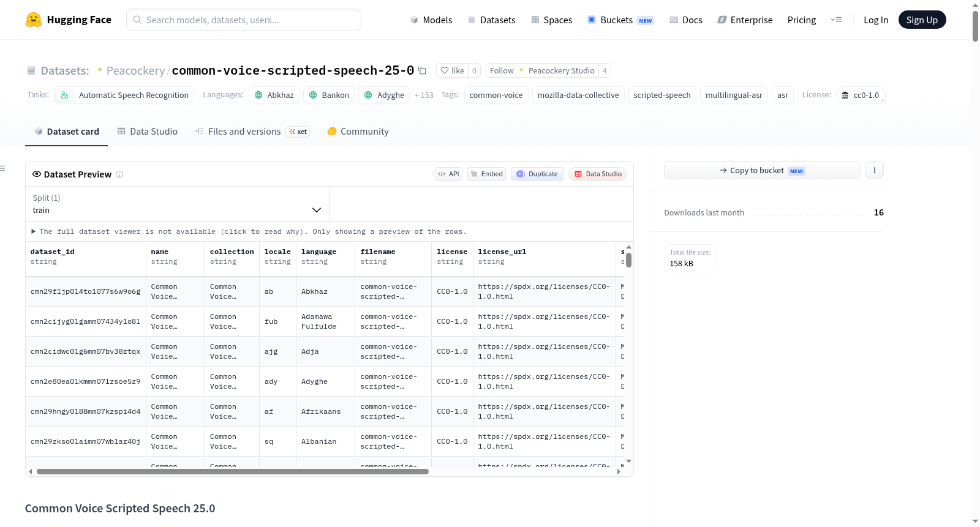Click the globe icon on Bankon tag
The height and width of the screenshot is (527, 980).
click(x=313, y=95)
